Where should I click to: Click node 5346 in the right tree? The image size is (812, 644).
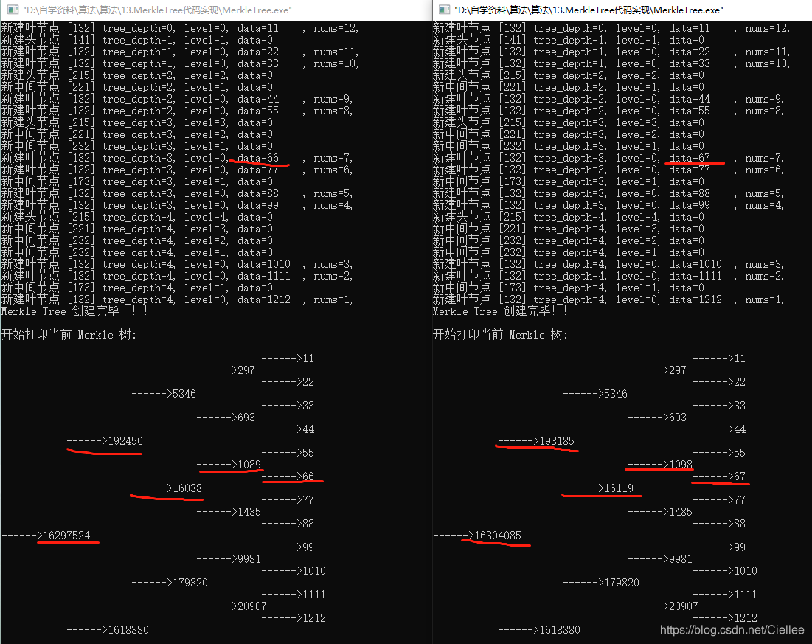click(x=616, y=394)
